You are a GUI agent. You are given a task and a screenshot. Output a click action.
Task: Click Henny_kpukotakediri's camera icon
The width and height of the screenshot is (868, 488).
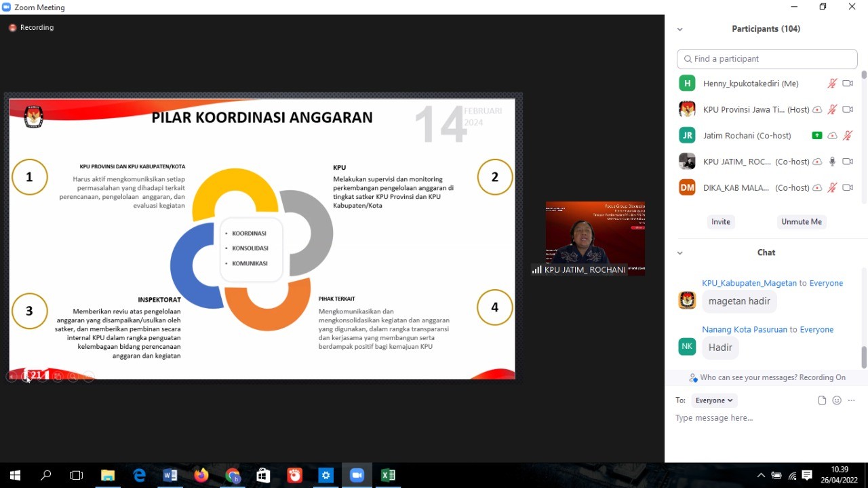point(848,83)
